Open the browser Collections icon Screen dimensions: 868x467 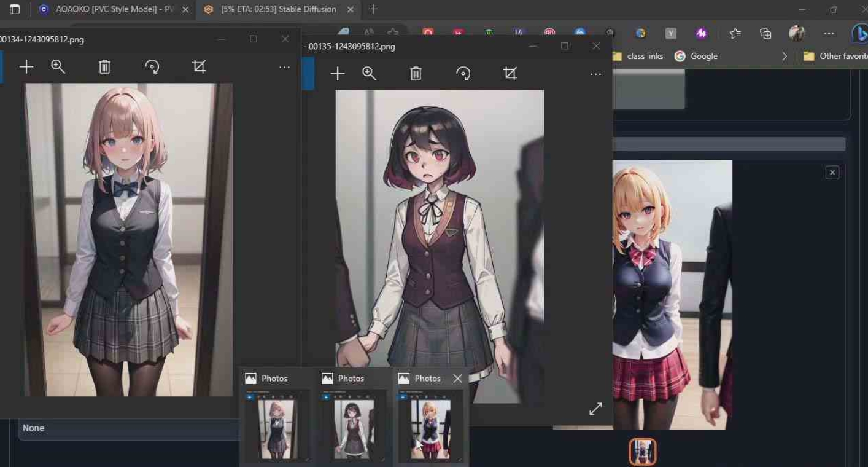coord(765,34)
